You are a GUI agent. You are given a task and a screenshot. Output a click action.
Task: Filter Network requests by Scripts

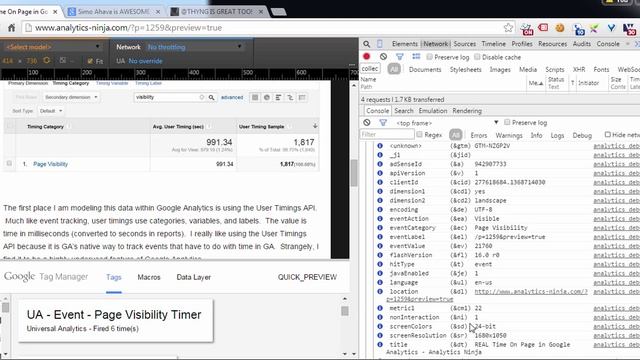[555, 69]
